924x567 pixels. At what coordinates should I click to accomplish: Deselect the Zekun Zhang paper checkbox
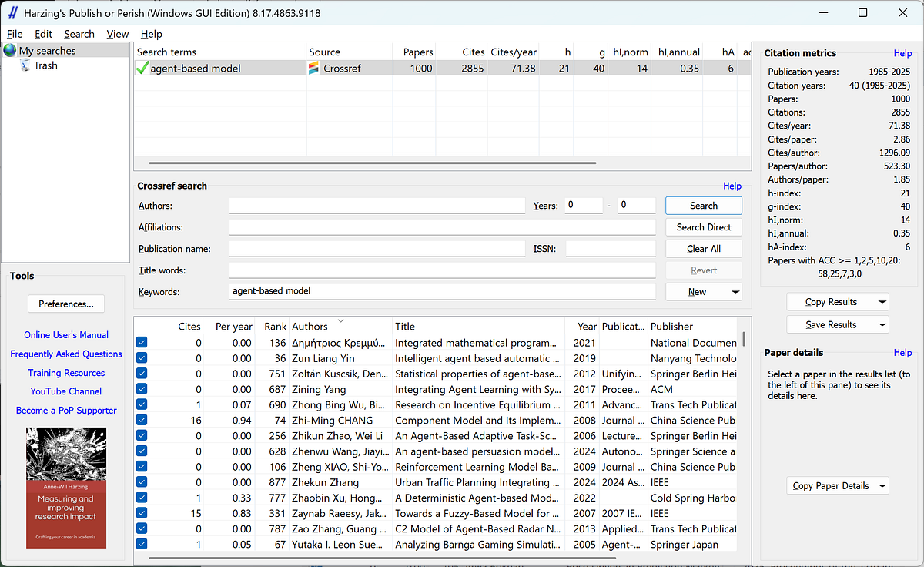[x=142, y=482]
